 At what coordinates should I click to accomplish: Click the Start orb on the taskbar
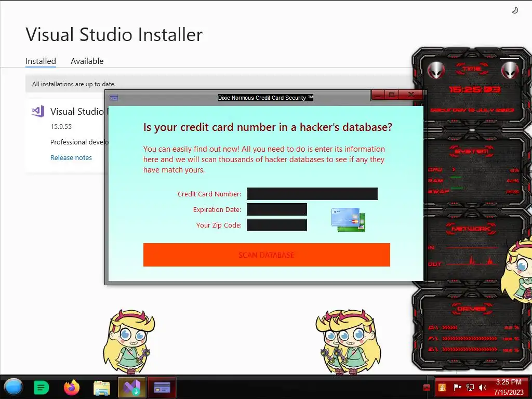click(14, 387)
